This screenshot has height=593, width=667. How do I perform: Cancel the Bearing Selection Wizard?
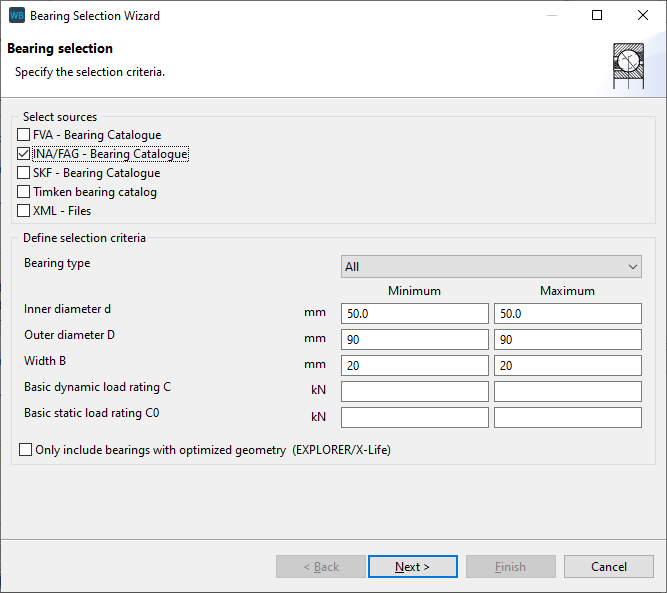608,567
